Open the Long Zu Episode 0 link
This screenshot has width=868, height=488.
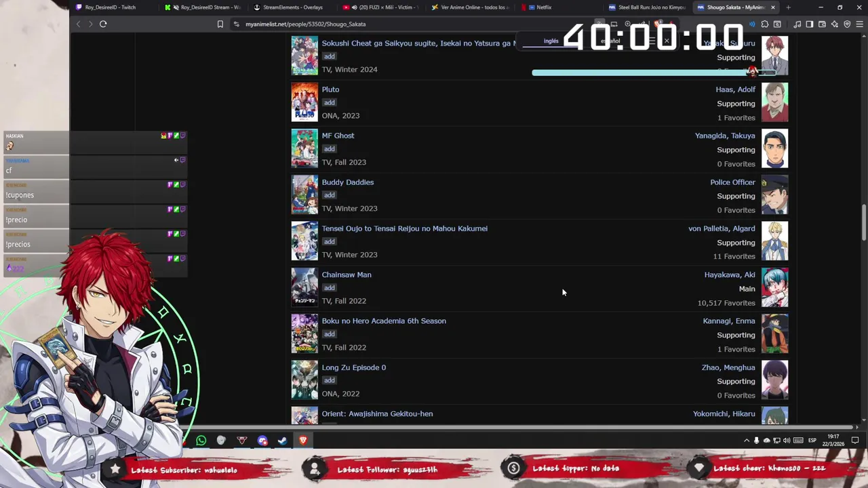coord(353,367)
